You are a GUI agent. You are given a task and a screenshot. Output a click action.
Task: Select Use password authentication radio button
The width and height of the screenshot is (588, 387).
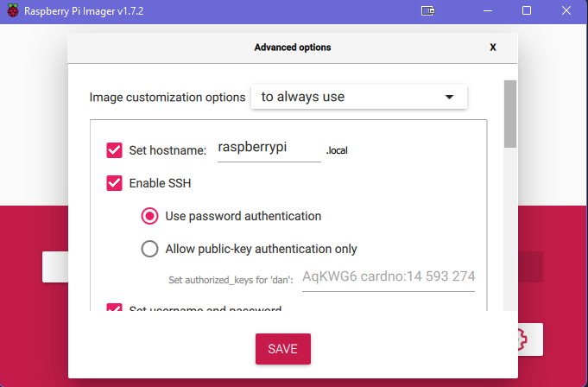(149, 216)
